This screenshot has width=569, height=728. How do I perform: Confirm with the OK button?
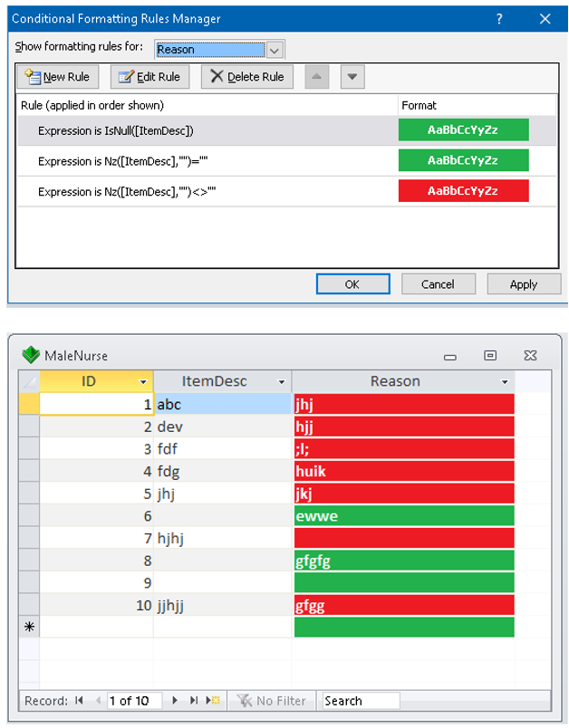353,284
